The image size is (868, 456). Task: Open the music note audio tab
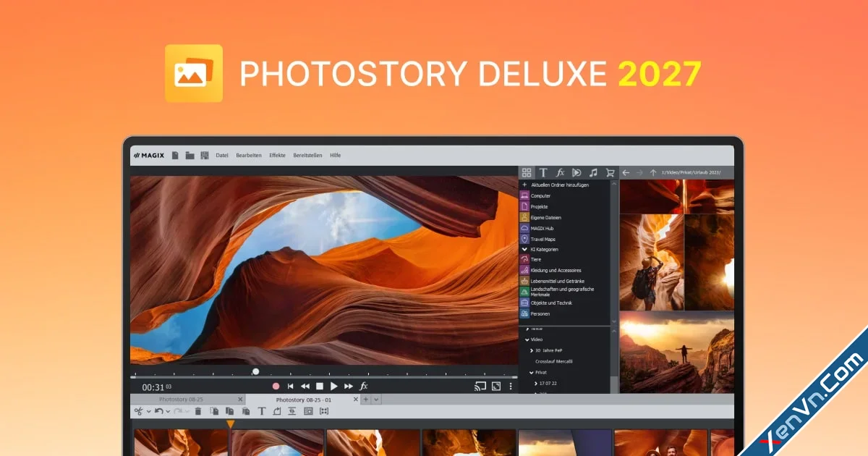tap(593, 172)
